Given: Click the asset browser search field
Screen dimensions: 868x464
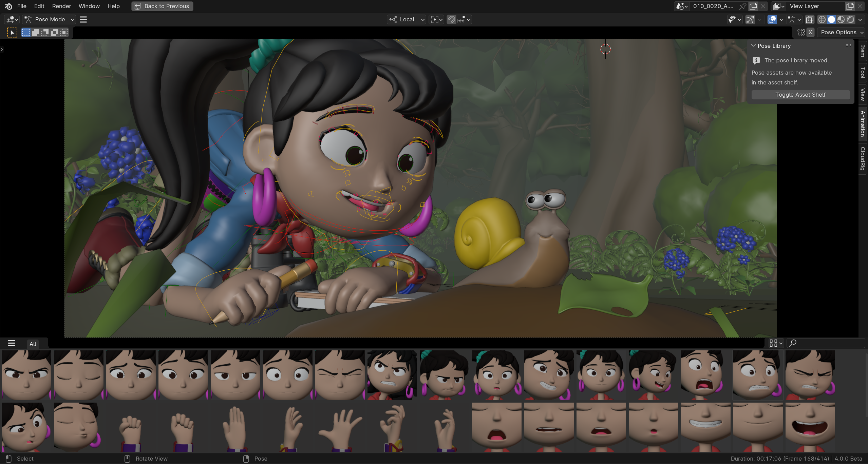Looking at the screenshot, I should click(x=826, y=343).
